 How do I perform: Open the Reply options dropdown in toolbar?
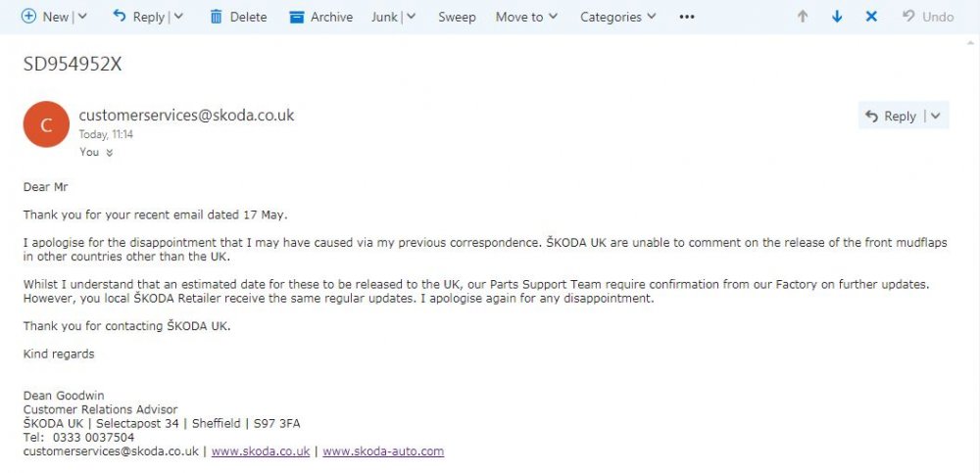coord(178,17)
